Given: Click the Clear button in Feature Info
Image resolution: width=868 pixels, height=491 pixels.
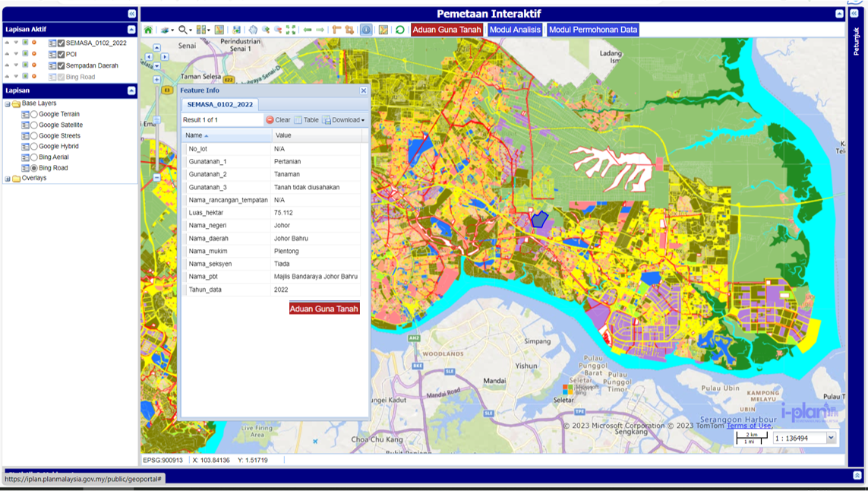Looking at the screenshot, I should [277, 119].
